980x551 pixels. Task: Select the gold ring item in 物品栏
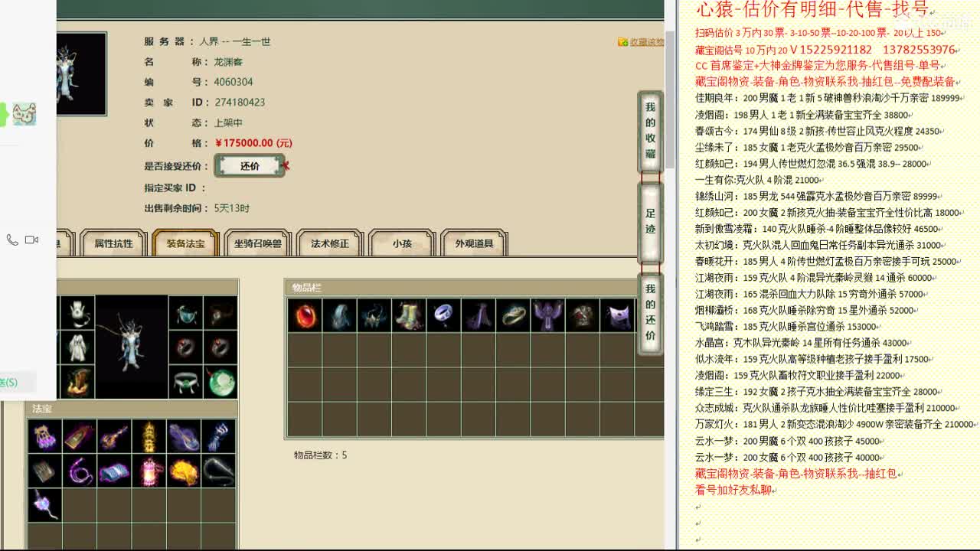coord(512,315)
